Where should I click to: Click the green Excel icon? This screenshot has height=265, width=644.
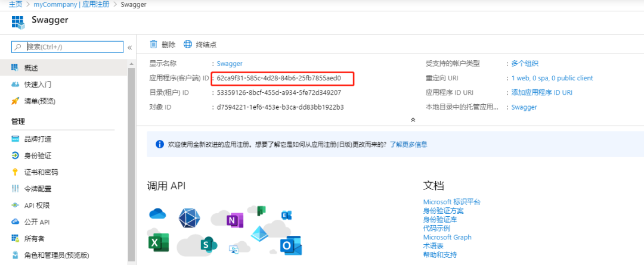(x=158, y=242)
